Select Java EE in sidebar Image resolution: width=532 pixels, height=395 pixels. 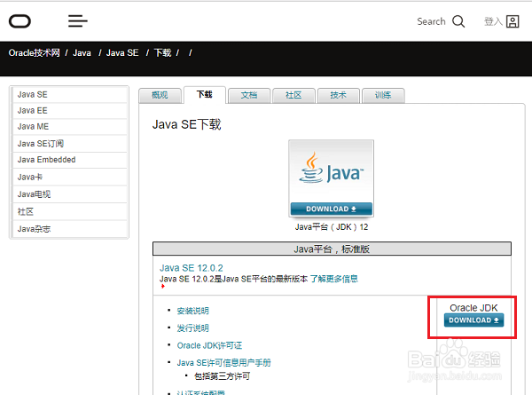coord(69,110)
